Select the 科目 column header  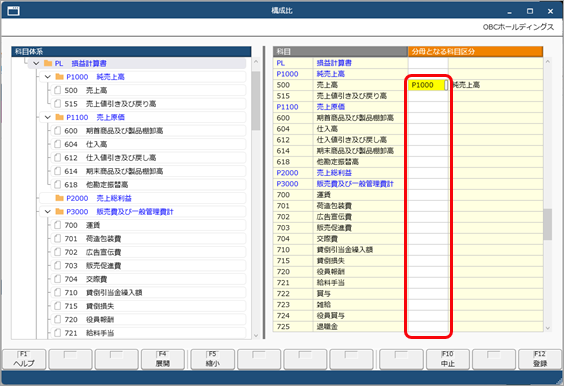(340, 51)
